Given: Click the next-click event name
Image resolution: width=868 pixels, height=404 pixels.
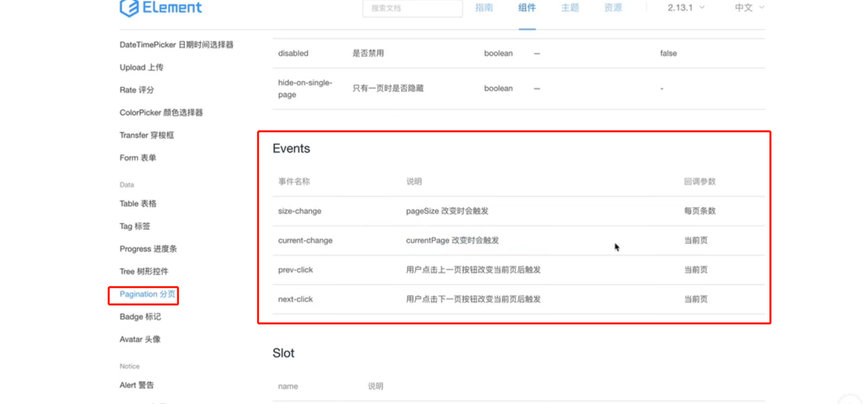Looking at the screenshot, I should click(295, 299).
